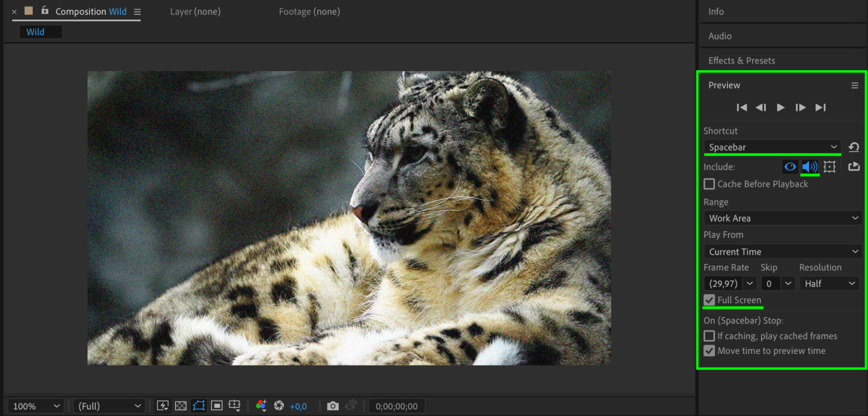Enable Cache Before Playback checkbox
The width and height of the screenshot is (868, 416).
(x=709, y=184)
